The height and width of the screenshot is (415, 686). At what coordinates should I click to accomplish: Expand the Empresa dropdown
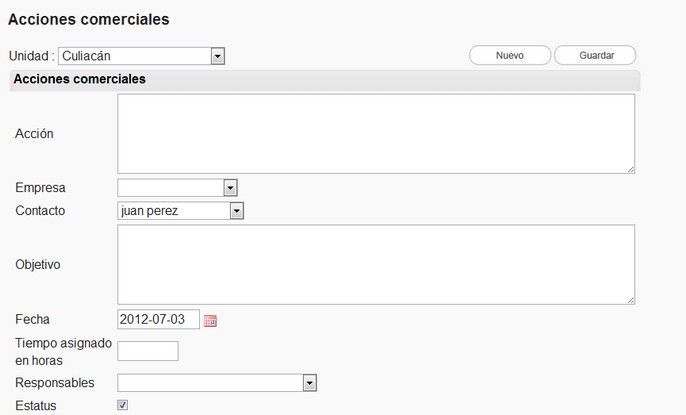pos(177,187)
